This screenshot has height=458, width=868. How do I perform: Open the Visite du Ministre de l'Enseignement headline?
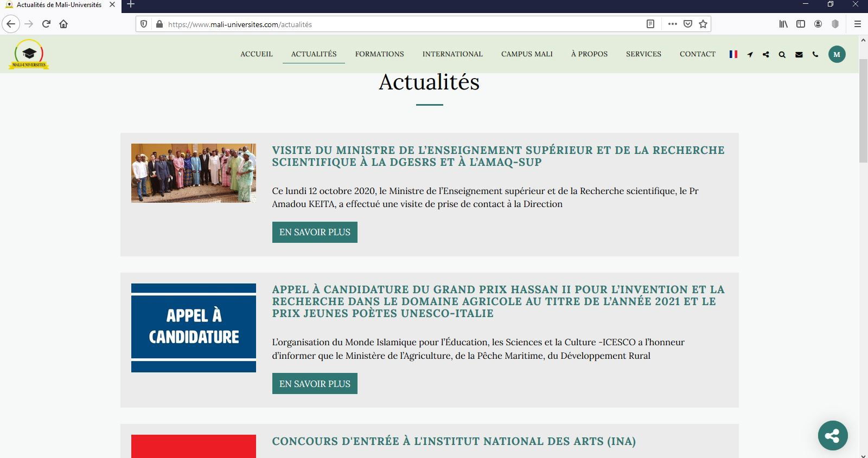(x=498, y=156)
